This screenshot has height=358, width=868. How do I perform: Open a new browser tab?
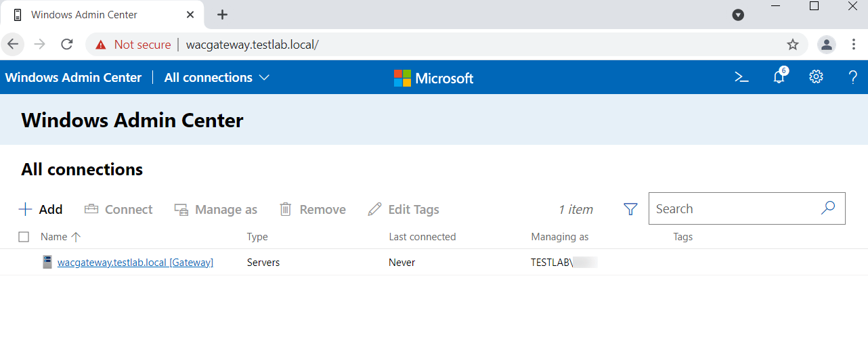222,14
